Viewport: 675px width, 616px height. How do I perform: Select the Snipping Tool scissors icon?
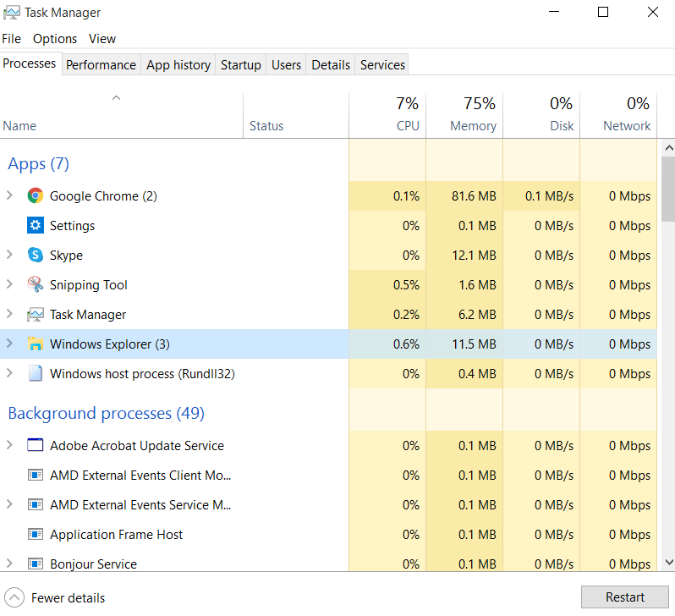point(35,285)
